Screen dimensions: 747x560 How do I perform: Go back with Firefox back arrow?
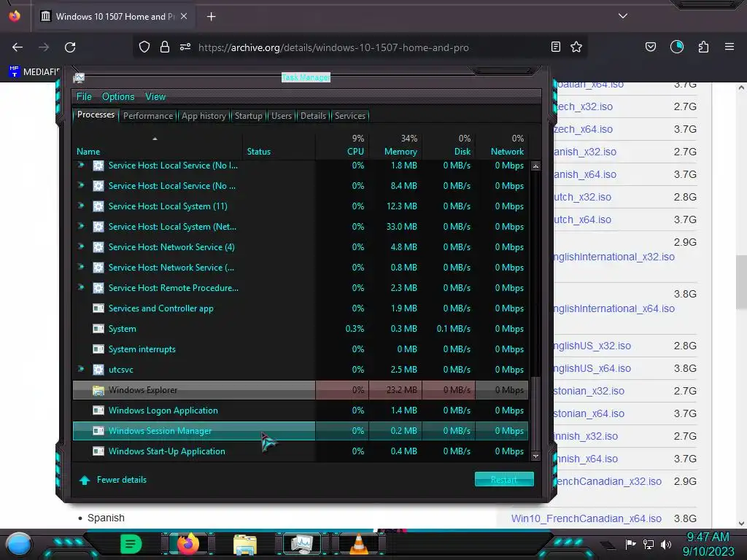point(18,47)
